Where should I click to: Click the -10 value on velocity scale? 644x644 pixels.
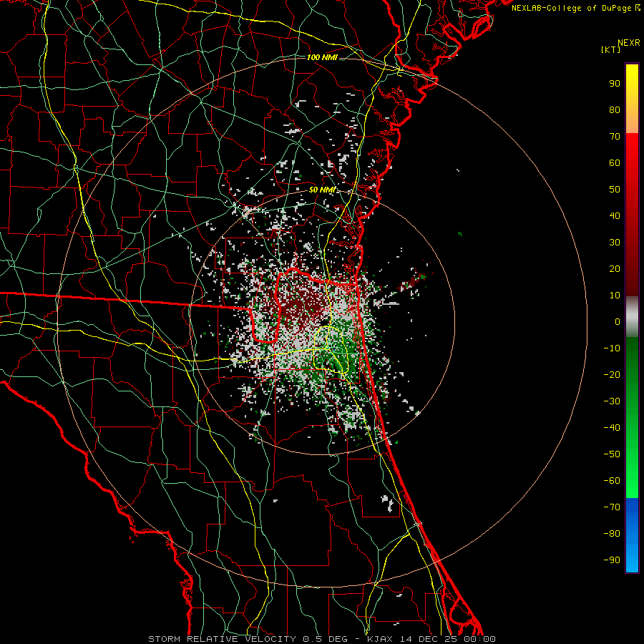click(612, 348)
